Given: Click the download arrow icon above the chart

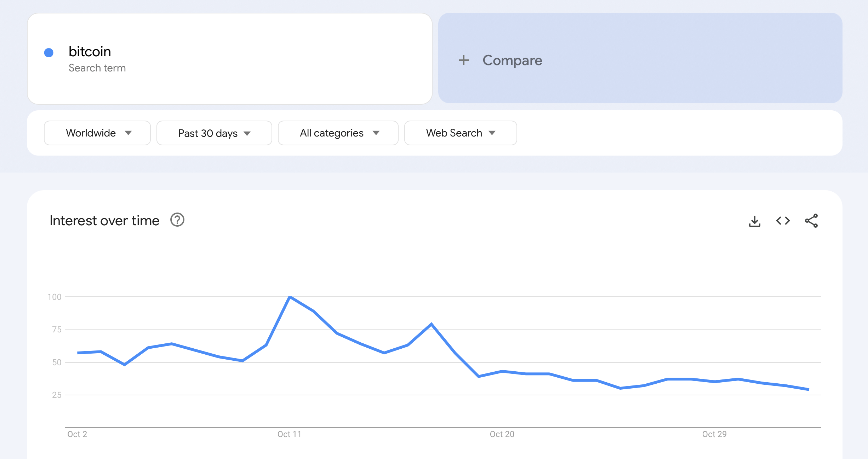Looking at the screenshot, I should (x=755, y=221).
